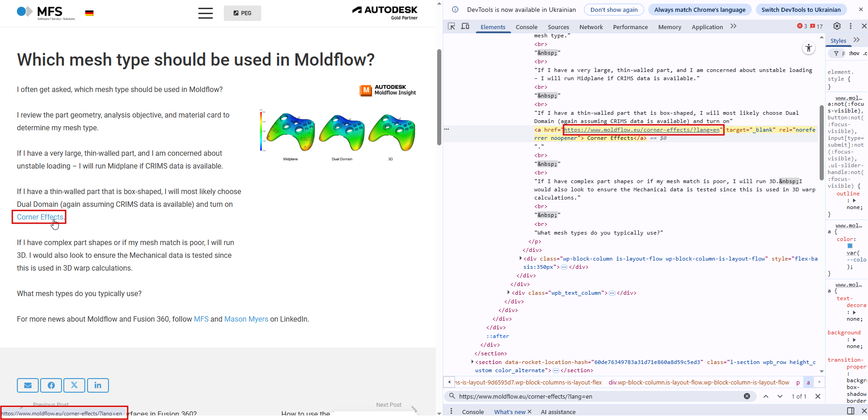Click the DevTools search input field
Image resolution: width=868 pixels, height=420 pixels.
pyautogui.click(x=597, y=396)
